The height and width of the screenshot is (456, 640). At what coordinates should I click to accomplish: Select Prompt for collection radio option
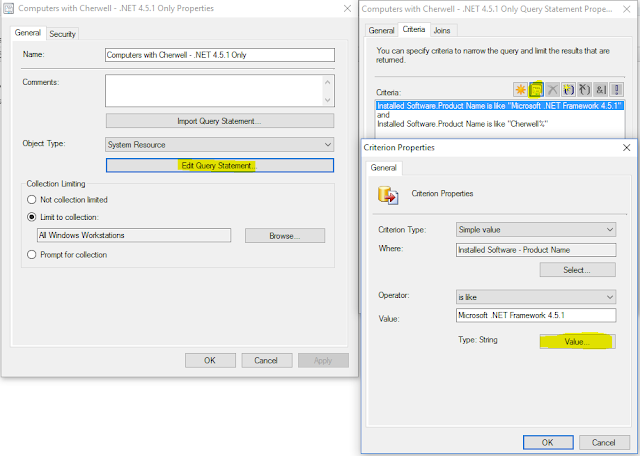pos(32,255)
